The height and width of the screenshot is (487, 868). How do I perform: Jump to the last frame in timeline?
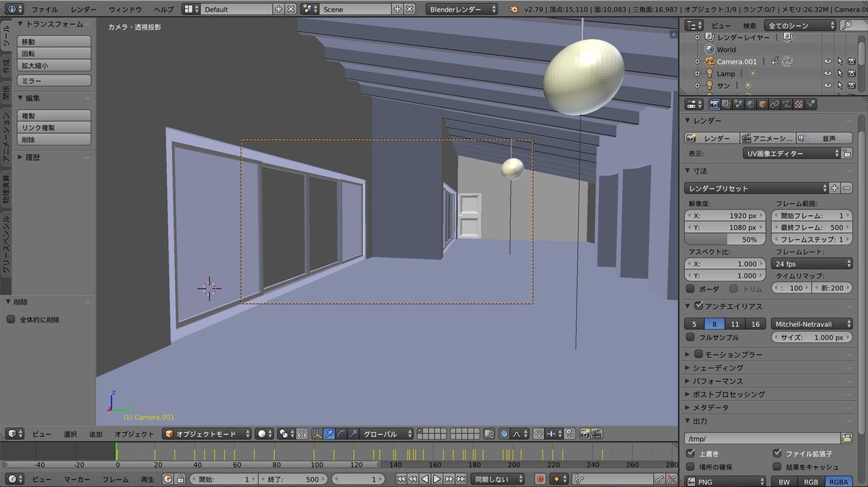click(461, 479)
